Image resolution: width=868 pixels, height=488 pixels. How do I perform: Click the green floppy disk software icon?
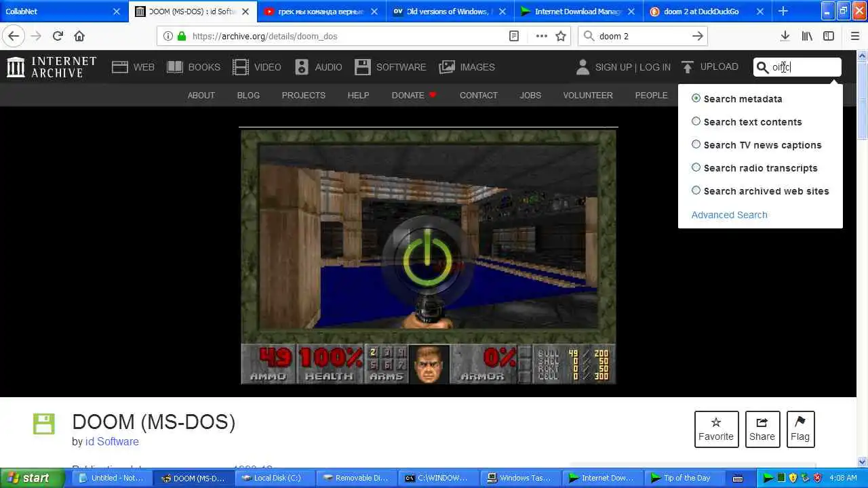[44, 424]
